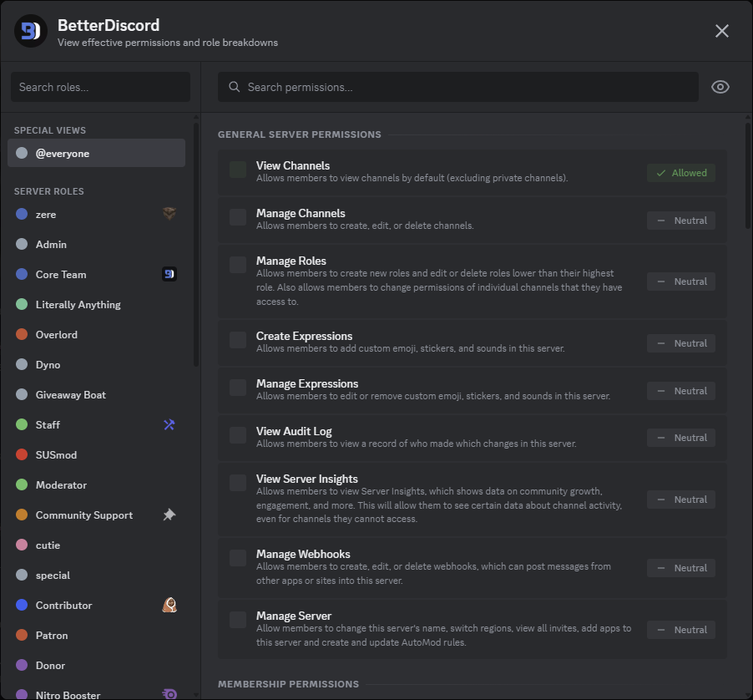Click the Allowed badge for View Channels
The height and width of the screenshot is (700, 753).
point(681,173)
